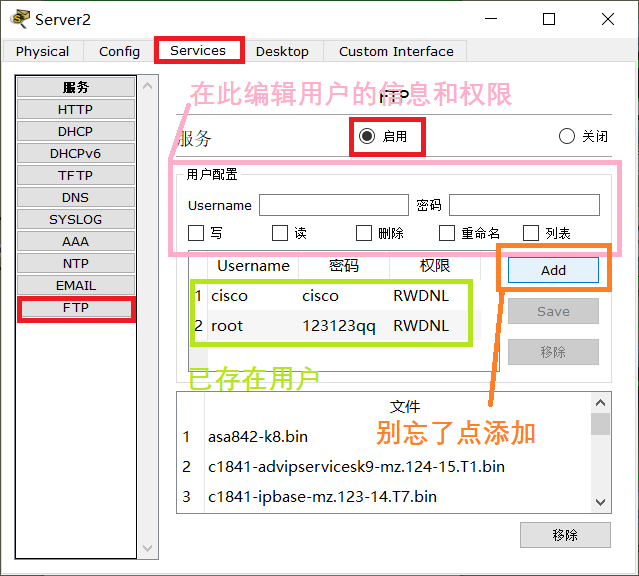Enable FTP service with 启用 radio
Image resolution: width=639 pixels, height=576 pixels.
pyautogui.click(x=367, y=136)
